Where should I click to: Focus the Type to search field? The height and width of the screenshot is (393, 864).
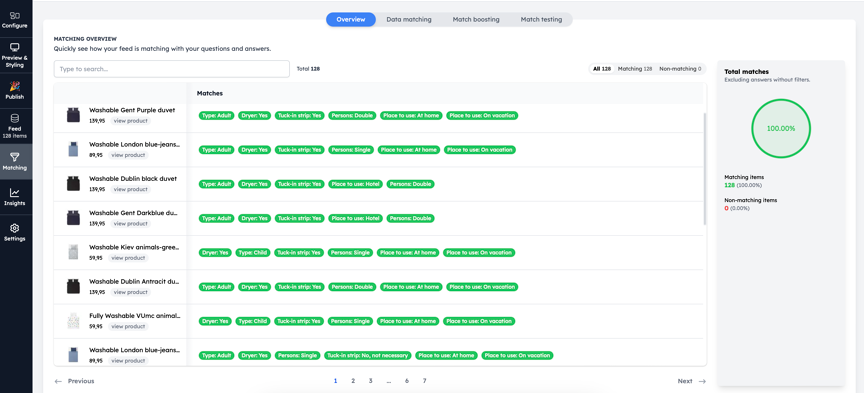(171, 69)
